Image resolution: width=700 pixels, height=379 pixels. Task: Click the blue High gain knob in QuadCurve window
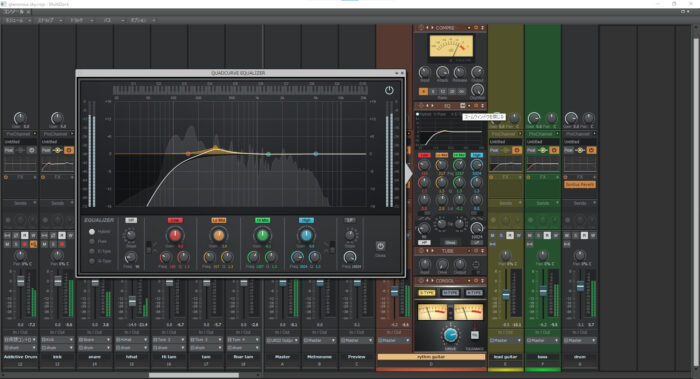pos(306,235)
